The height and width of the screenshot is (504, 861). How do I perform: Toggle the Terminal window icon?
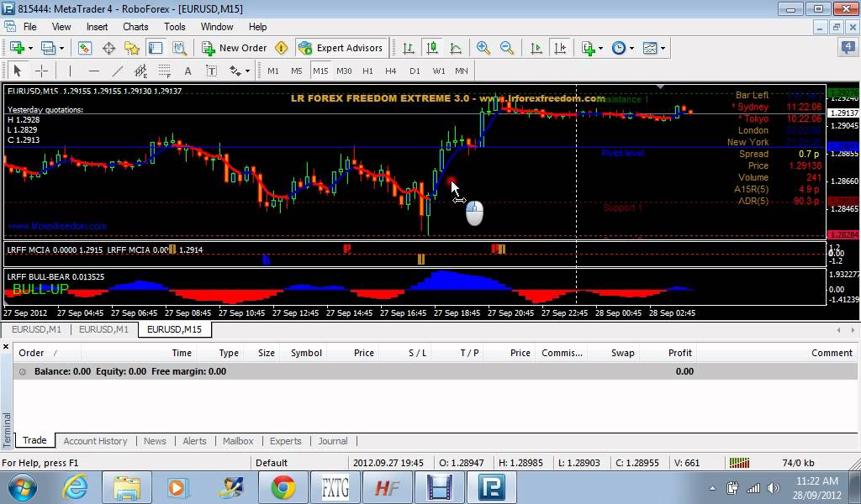click(x=156, y=48)
